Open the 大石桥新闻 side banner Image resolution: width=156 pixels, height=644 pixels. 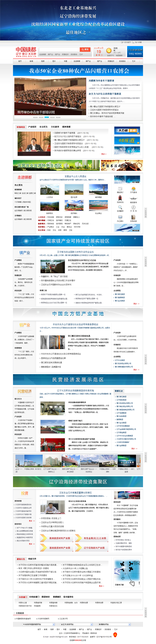click(x=127, y=130)
